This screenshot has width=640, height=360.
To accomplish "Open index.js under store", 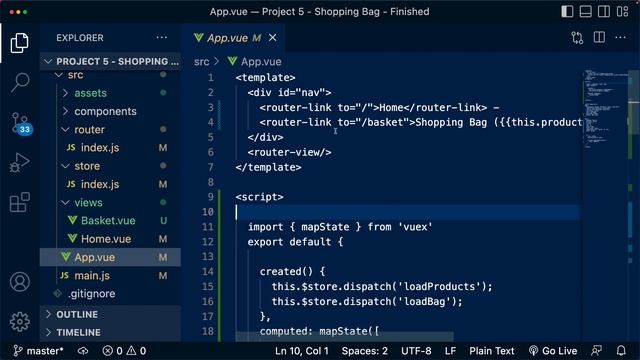I will coord(110,184).
